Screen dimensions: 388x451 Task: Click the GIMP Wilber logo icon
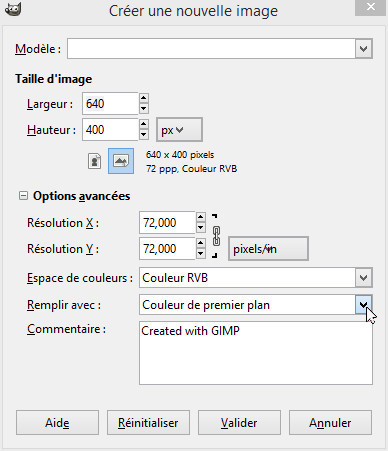coord(13,9)
